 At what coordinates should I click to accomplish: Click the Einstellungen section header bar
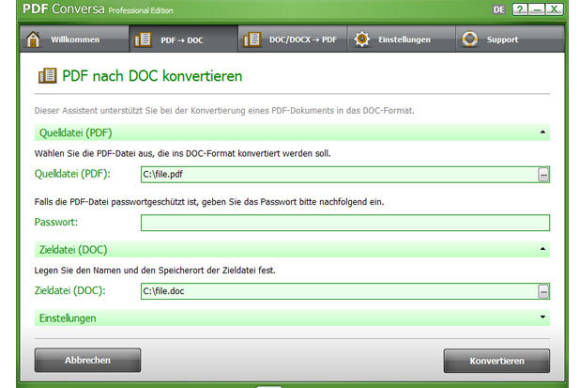pyautogui.click(x=292, y=318)
